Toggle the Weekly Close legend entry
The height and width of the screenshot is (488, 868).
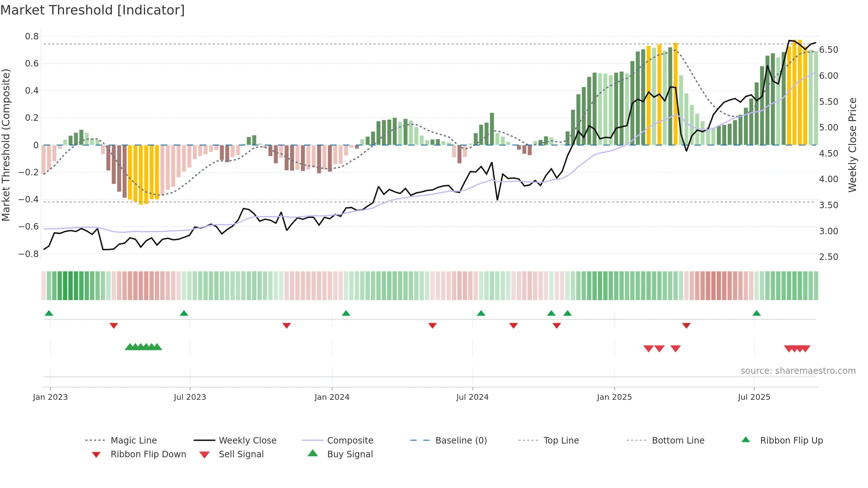tap(235, 440)
